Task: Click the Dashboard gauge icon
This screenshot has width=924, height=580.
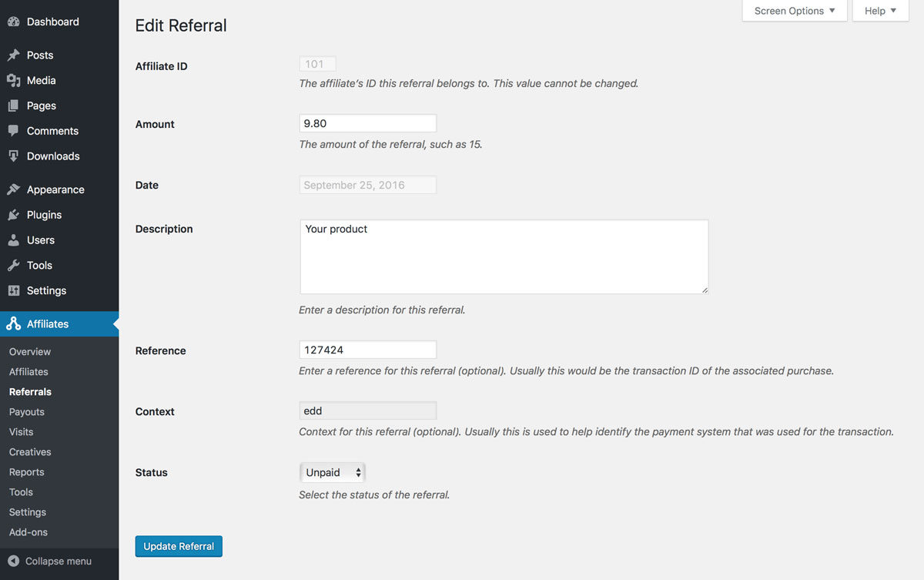Action: (x=13, y=22)
